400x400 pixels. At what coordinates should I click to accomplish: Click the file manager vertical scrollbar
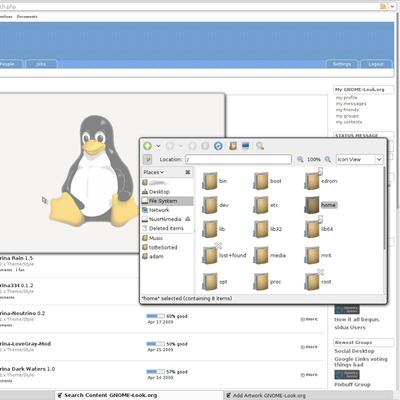click(x=385, y=208)
